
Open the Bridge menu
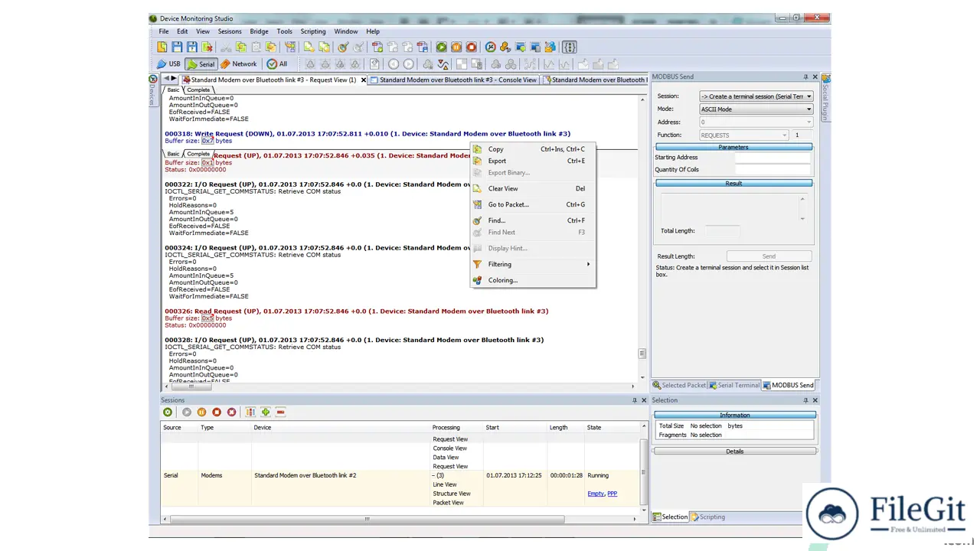tap(259, 31)
